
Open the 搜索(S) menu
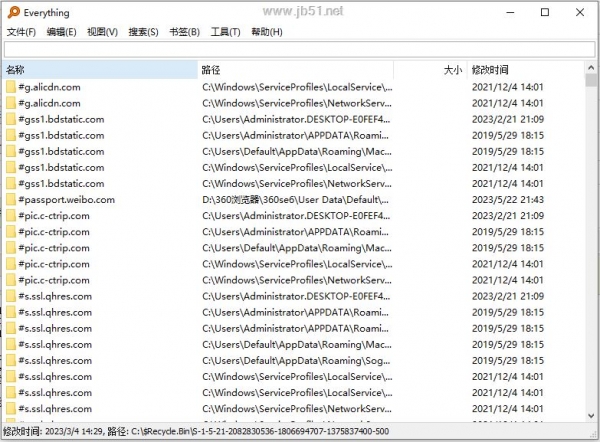[143, 32]
